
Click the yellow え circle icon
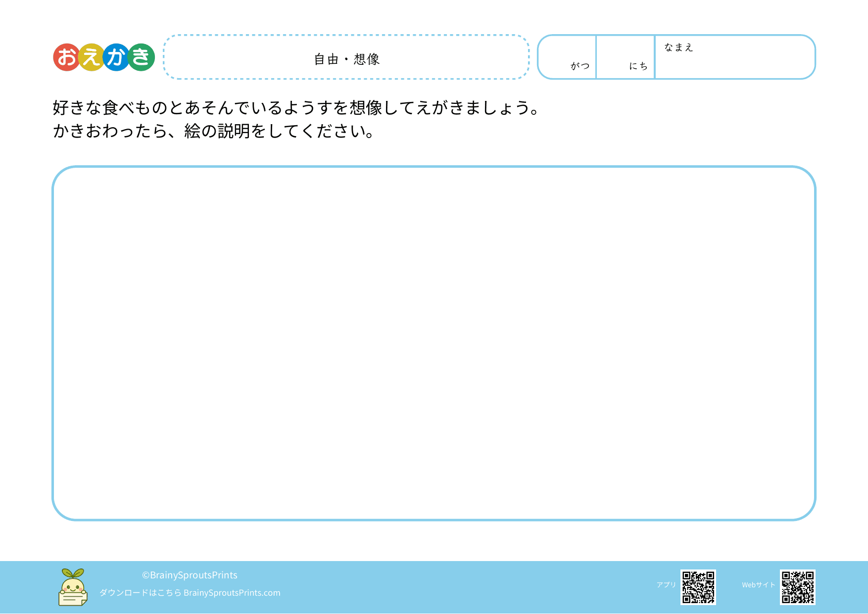[x=92, y=57]
